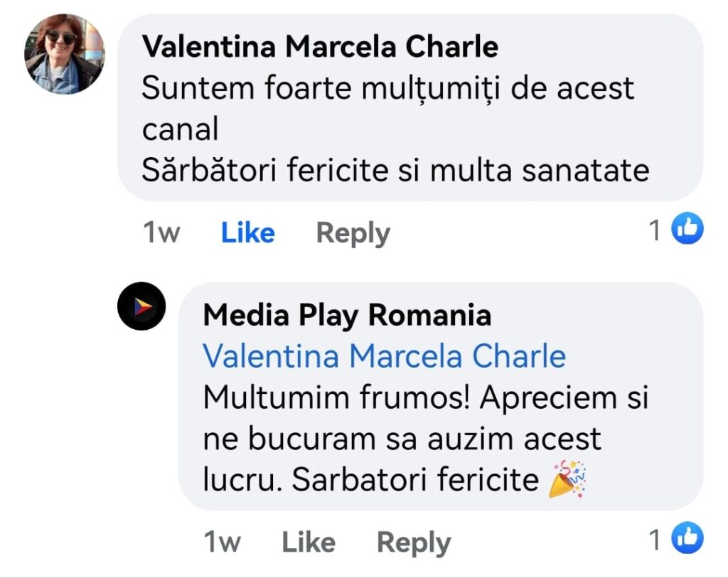Image resolution: width=728 pixels, height=578 pixels.
Task: Show reaction count 1 on Media Play Romania's reply
Action: click(x=655, y=540)
